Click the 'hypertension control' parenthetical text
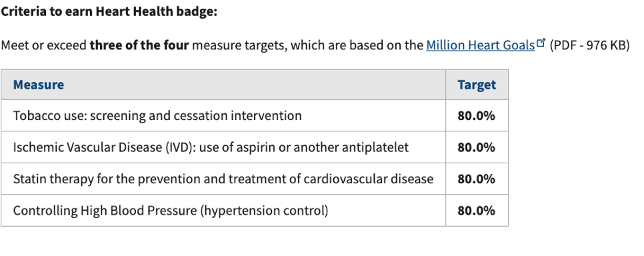The width and height of the screenshot is (644, 256). coord(264,211)
